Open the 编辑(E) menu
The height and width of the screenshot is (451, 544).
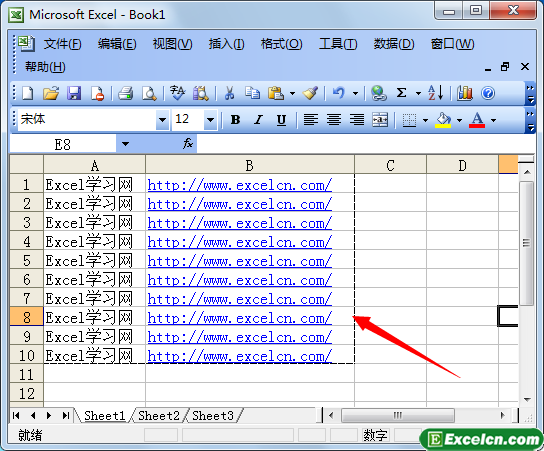(x=117, y=44)
